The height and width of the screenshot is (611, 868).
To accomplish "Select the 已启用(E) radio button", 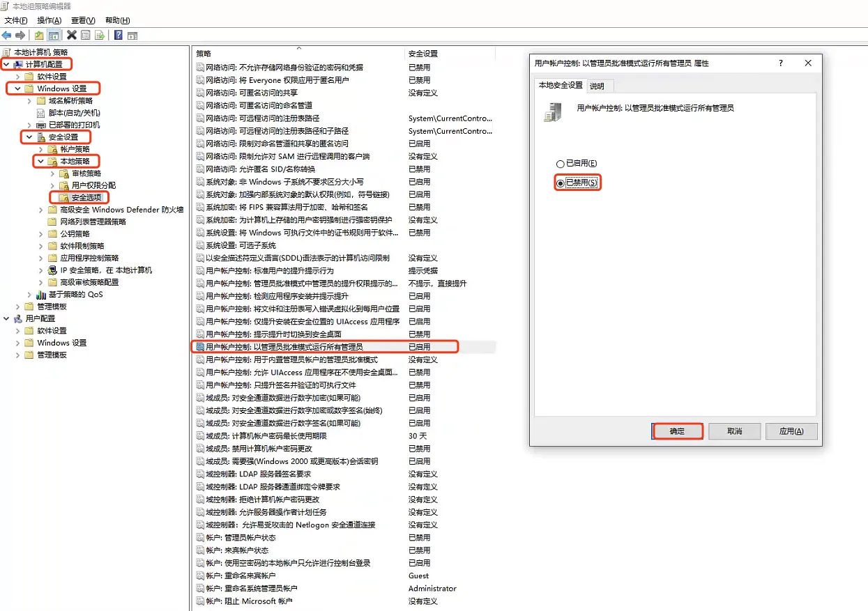I will (560, 164).
